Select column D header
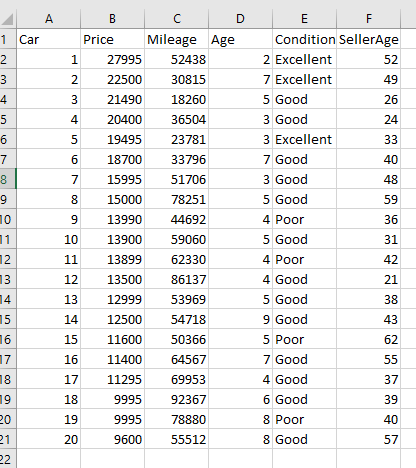The image size is (416, 468). click(241, 19)
